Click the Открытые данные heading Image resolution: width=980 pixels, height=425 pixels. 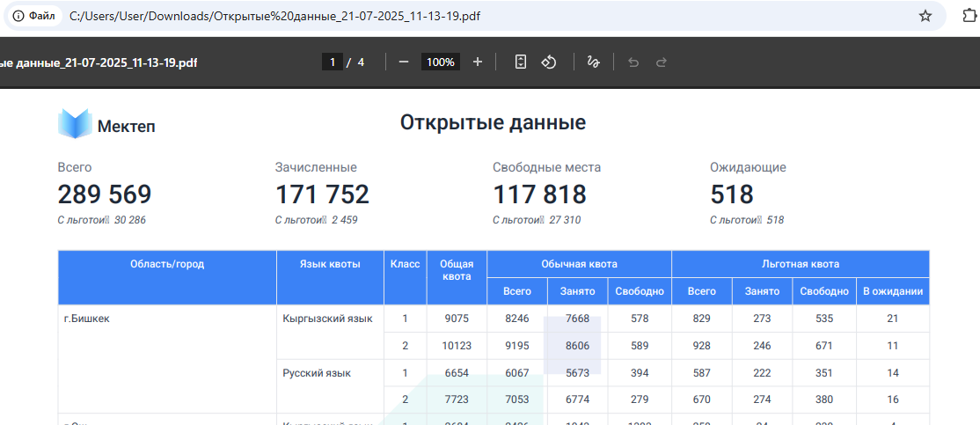(493, 122)
